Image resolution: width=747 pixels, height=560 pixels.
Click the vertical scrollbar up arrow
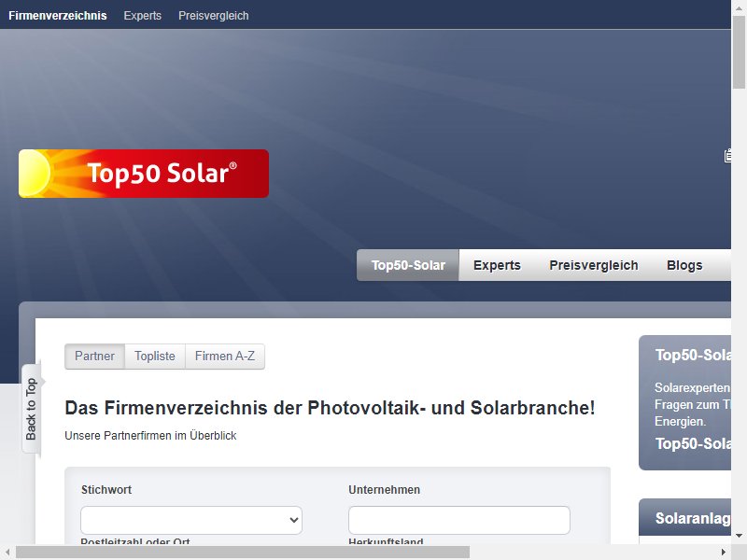pos(739,7)
